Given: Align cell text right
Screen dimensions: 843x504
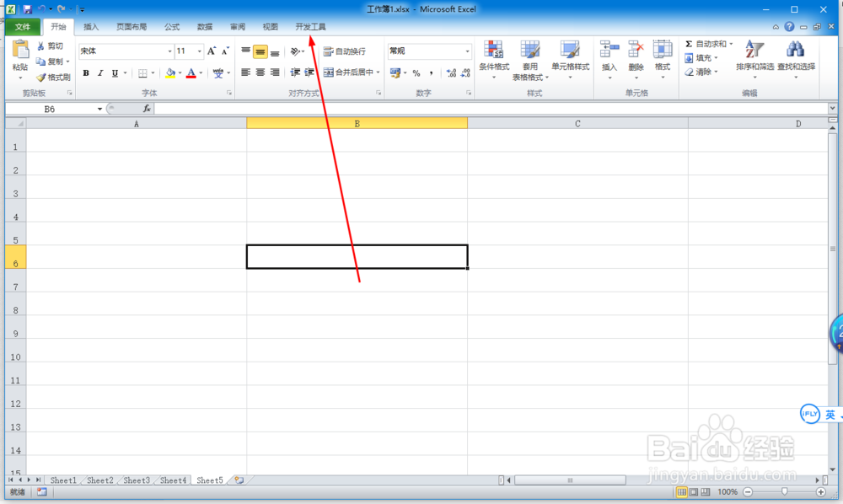Looking at the screenshot, I should tap(275, 72).
